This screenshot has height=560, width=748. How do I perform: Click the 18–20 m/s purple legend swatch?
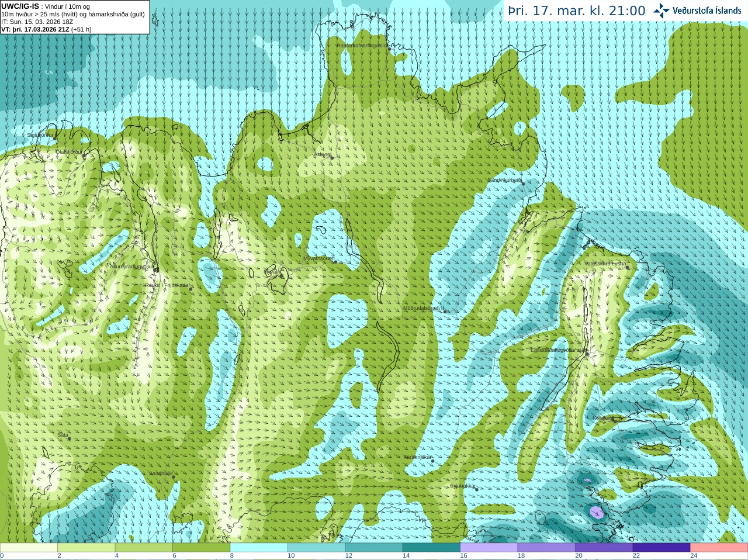[x=547, y=548]
